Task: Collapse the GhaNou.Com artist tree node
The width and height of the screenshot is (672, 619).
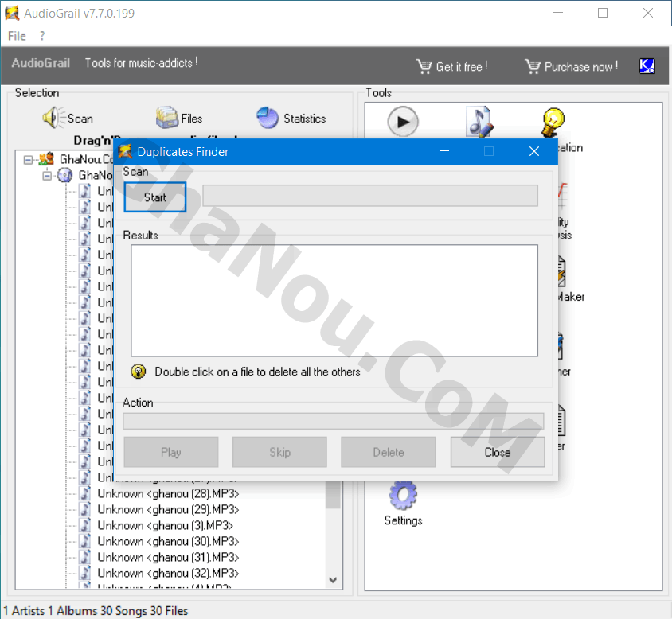Action: pos(29,160)
